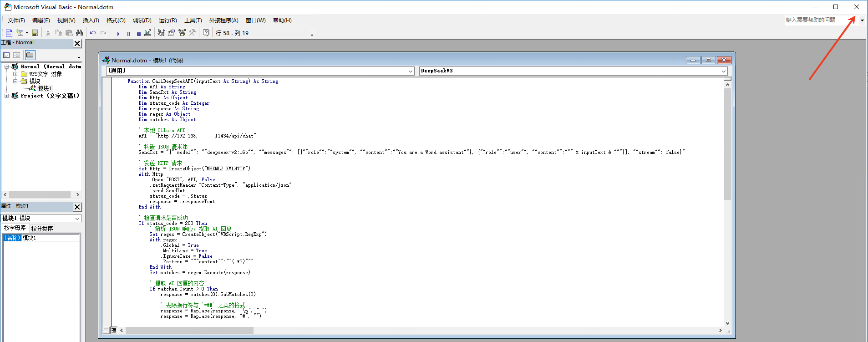Click View Code icon in project pane
Screen dimensions: 868x342
tap(6, 55)
